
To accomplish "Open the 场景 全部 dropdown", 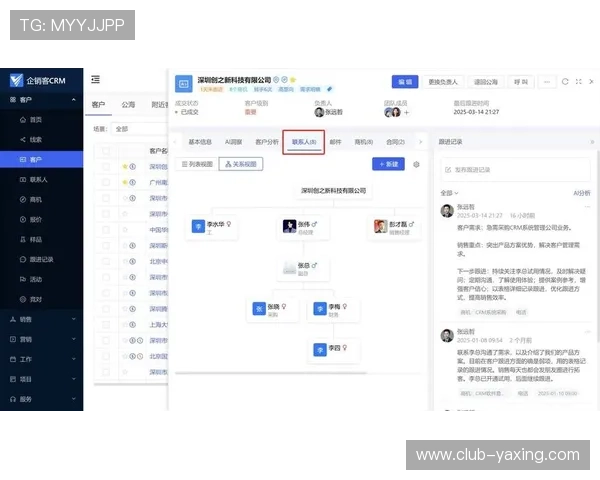I will point(139,129).
